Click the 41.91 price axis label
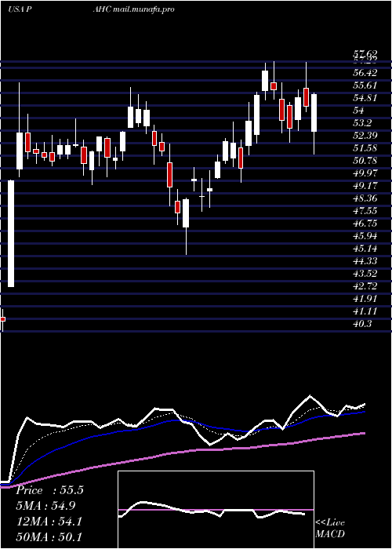The image size is (392, 549). [365, 299]
